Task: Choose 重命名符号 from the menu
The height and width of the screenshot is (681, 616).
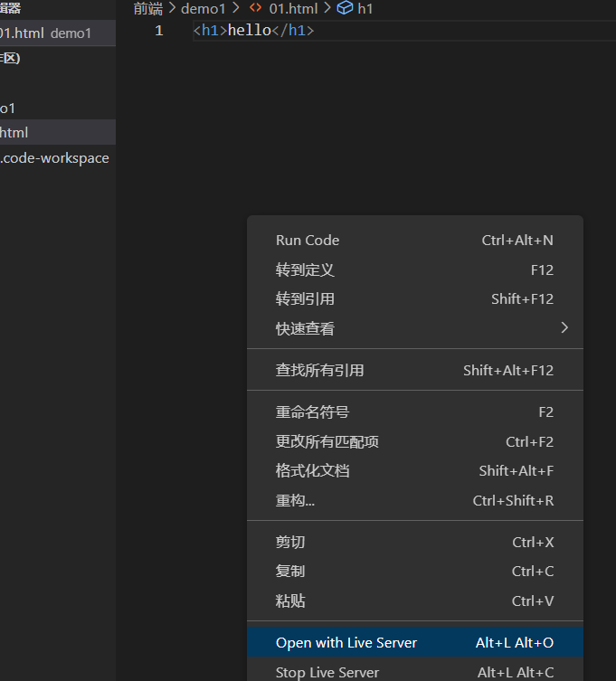Action: click(312, 411)
